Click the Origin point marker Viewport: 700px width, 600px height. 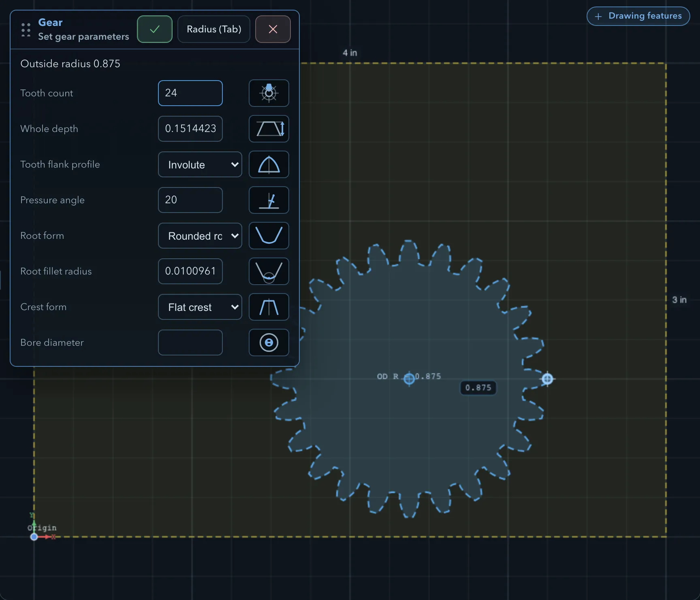pyautogui.click(x=34, y=537)
